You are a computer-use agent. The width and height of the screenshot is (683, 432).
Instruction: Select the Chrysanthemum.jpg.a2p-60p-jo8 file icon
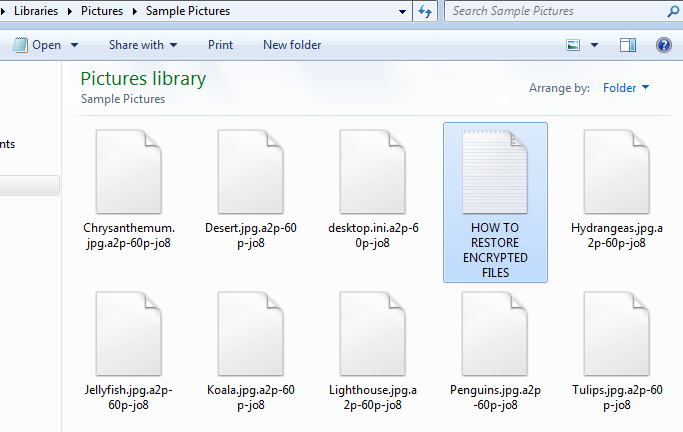click(129, 172)
